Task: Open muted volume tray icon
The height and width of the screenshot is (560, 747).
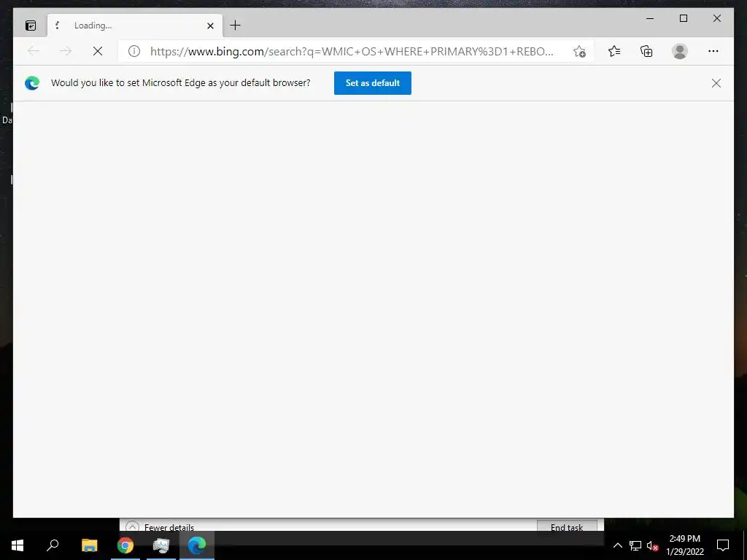Action: click(x=653, y=545)
